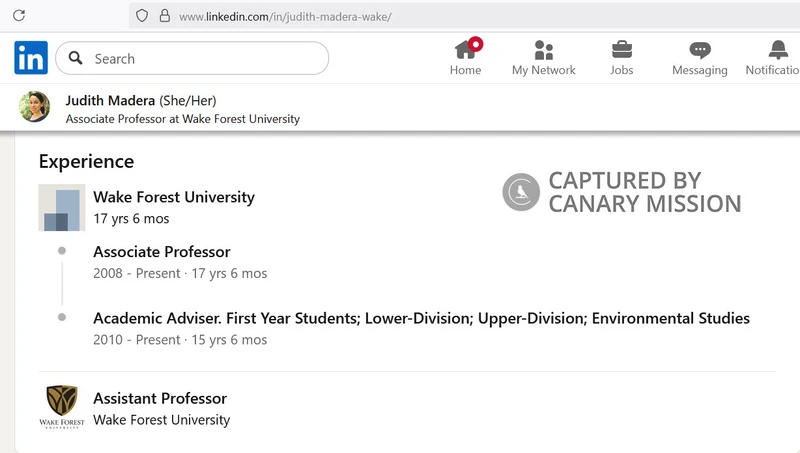Click the Home nav label
800x453 pixels.
pyautogui.click(x=465, y=70)
